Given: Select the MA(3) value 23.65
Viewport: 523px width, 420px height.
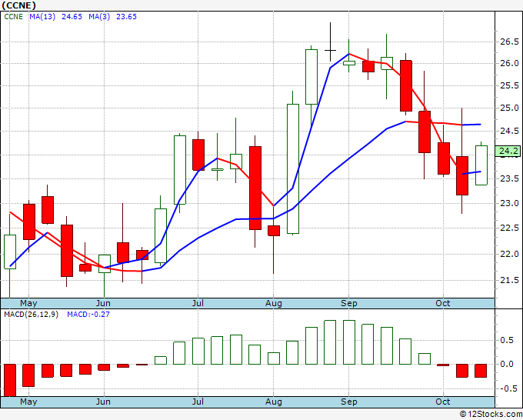Looking at the screenshot, I should tap(126, 17).
